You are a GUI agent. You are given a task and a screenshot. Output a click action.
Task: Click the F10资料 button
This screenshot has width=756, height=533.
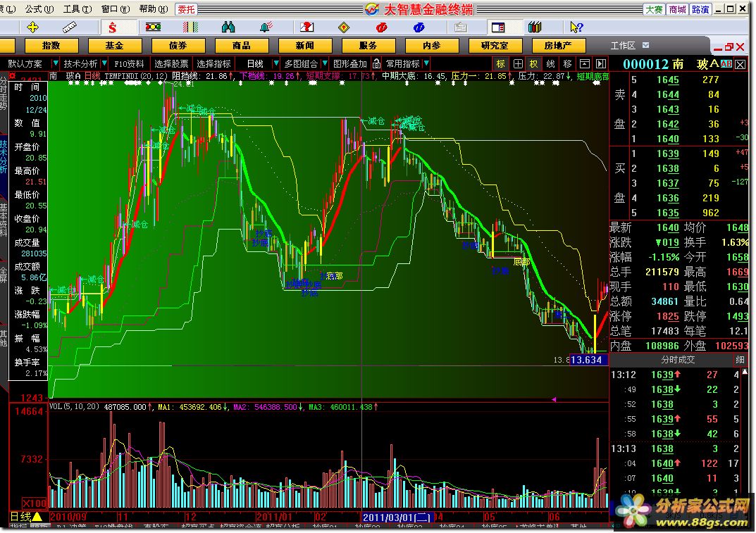(x=129, y=63)
